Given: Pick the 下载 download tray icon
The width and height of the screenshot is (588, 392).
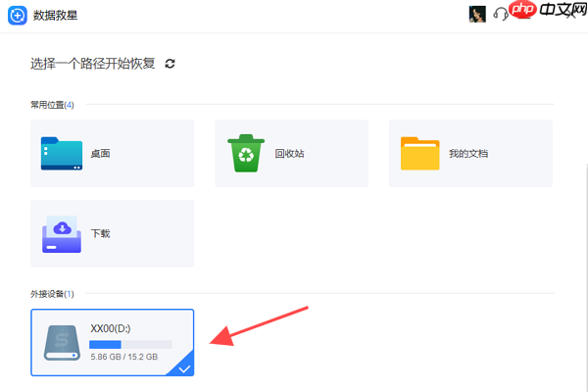Looking at the screenshot, I should [x=62, y=233].
